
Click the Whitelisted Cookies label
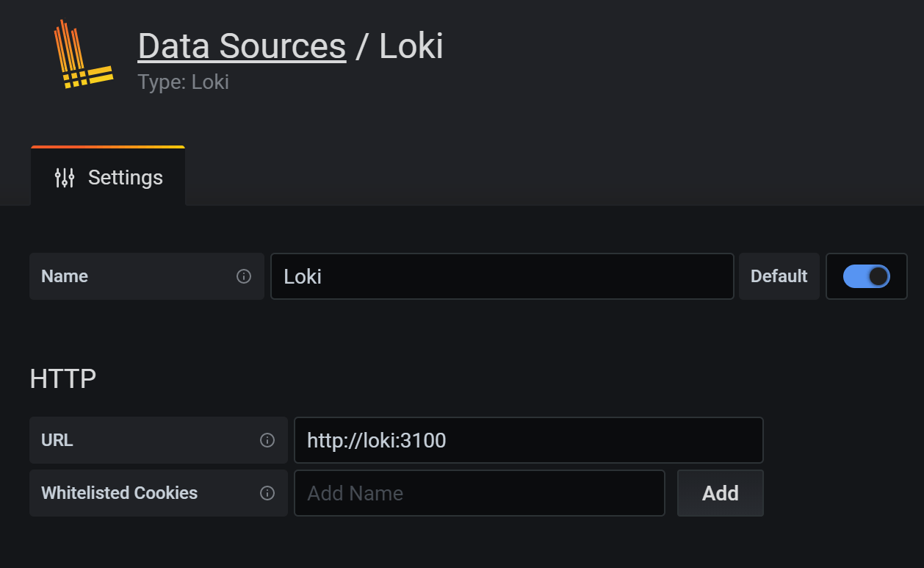(119, 493)
